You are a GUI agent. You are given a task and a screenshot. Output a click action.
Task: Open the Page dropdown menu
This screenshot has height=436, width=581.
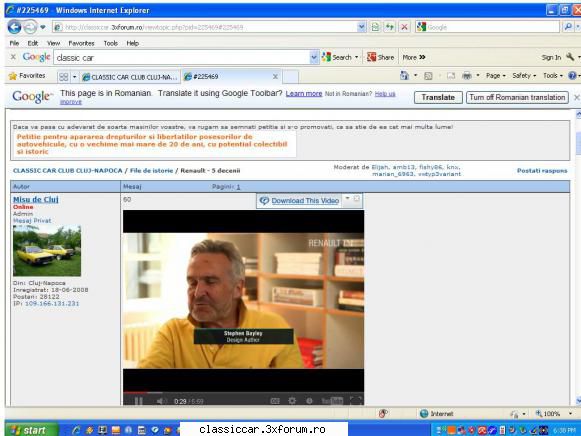point(495,76)
